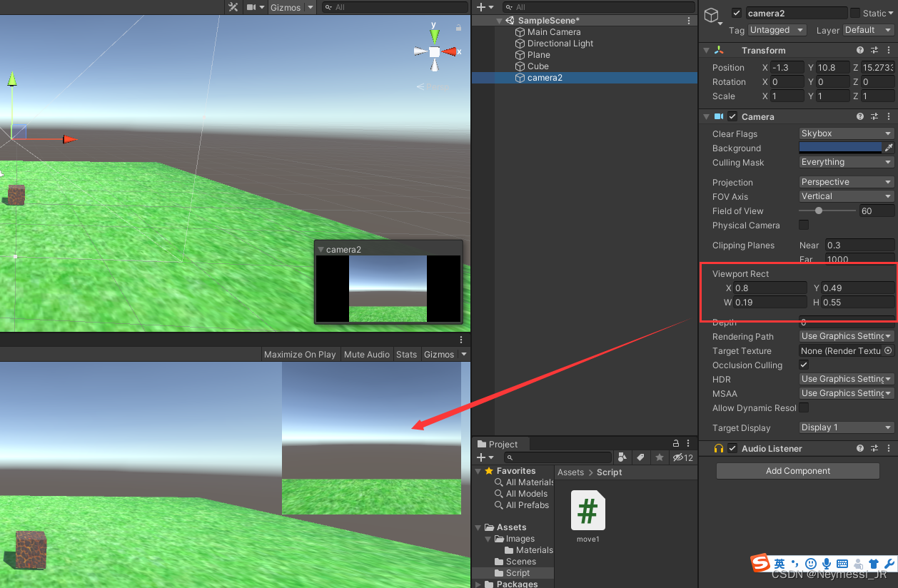The image size is (898, 588).
Task: Enable Allow Dynamic Resolution checkbox
Action: [804, 407]
